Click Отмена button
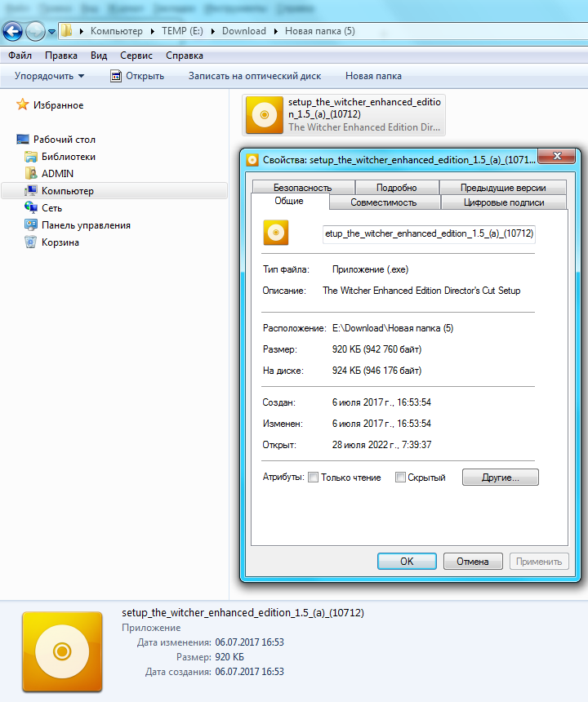The height and width of the screenshot is (702, 588). coord(473,561)
